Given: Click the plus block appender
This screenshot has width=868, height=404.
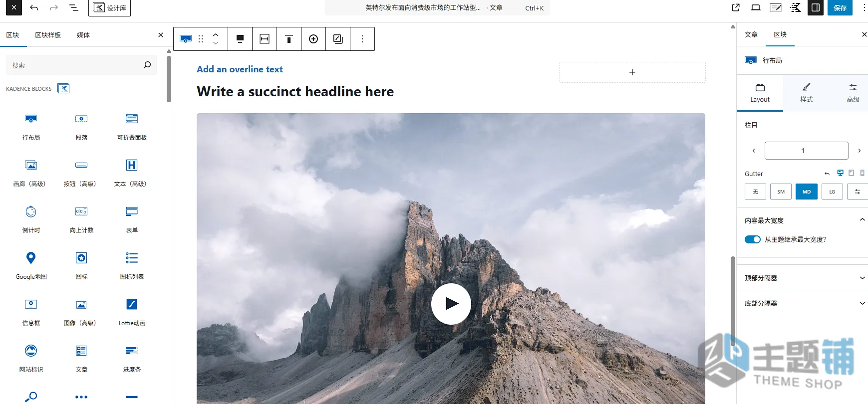Looking at the screenshot, I should click(632, 72).
